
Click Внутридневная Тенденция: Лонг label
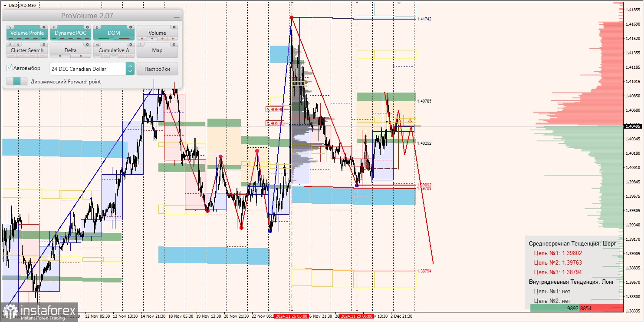pyautogui.click(x=571, y=282)
